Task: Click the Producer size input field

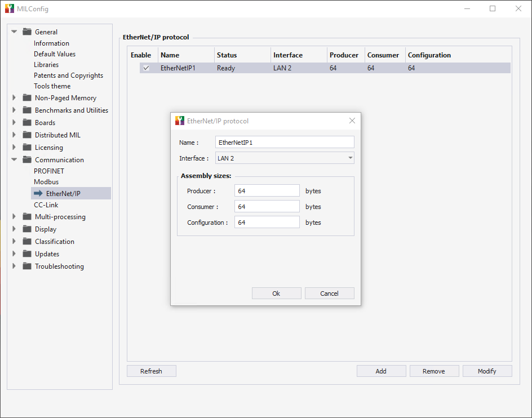Action: click(x=267, y=191)
